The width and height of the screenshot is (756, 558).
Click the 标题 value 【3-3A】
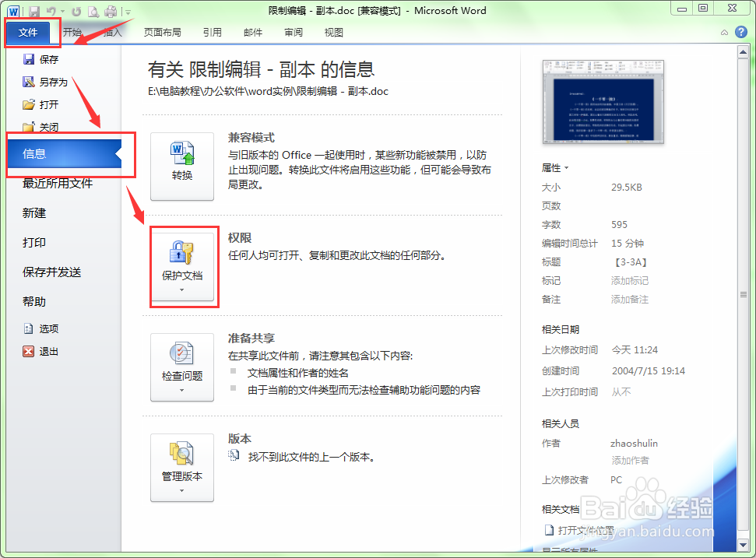pyautogui.click(x=630, y=262)
